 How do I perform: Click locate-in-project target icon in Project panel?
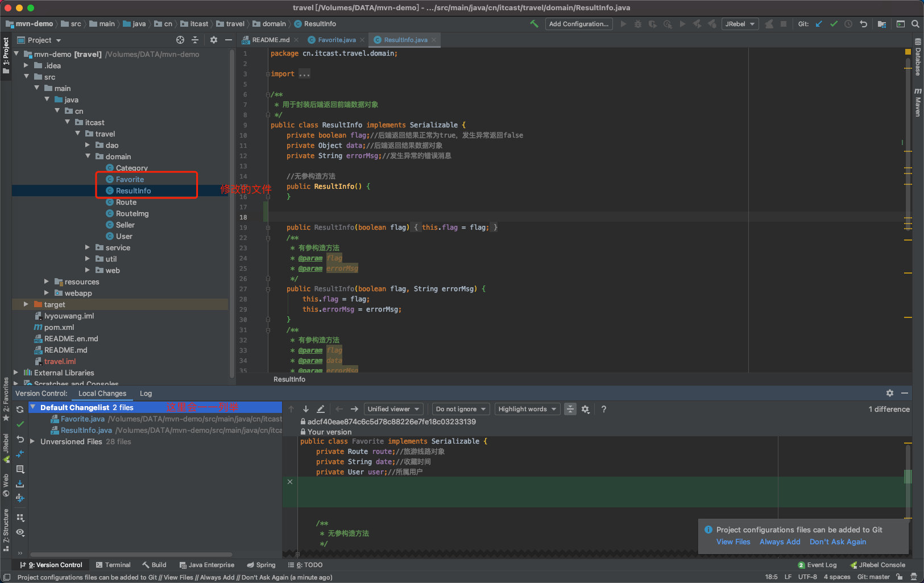[180, 40]
